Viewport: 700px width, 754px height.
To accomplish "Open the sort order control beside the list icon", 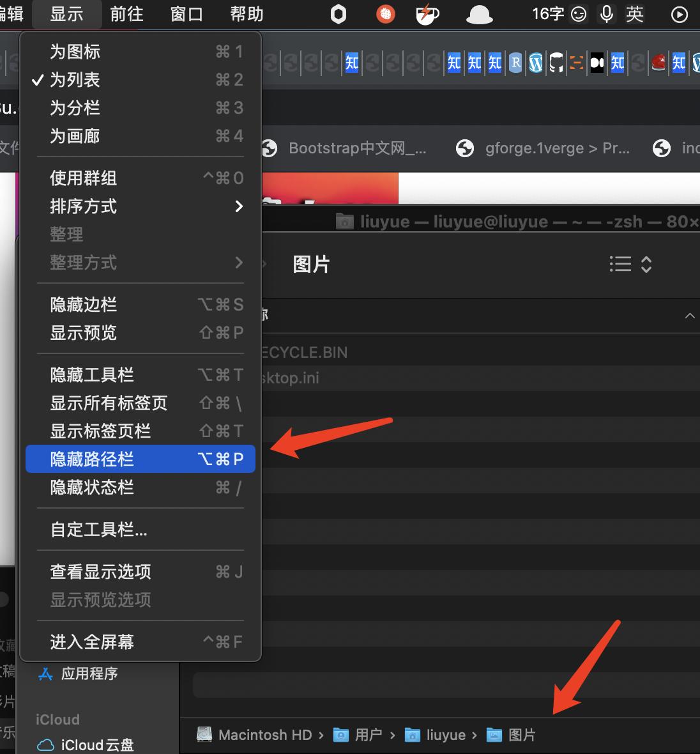I will 646,264.
